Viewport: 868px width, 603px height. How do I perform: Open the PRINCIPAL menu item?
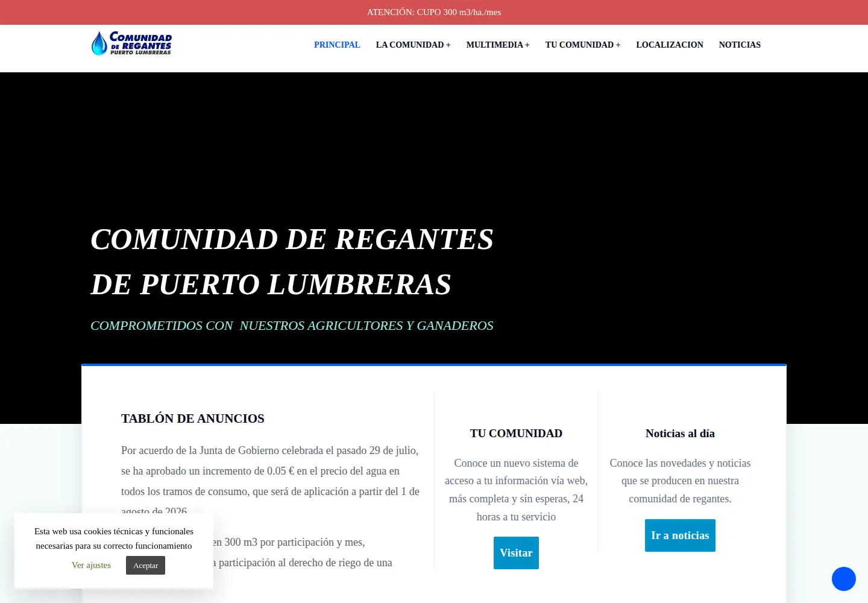(337, 45)
